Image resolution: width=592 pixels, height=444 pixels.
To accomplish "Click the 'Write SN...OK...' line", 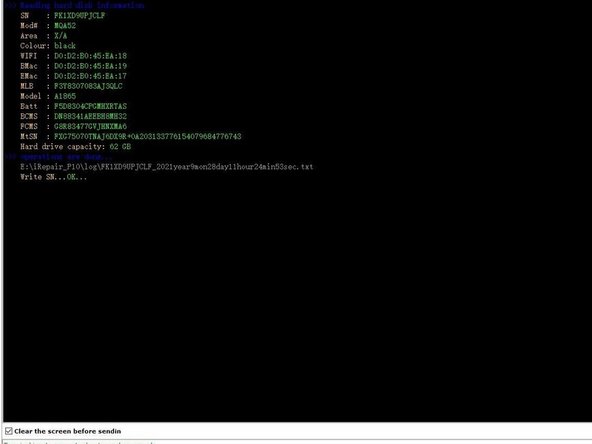I will [x=54, y=177].
